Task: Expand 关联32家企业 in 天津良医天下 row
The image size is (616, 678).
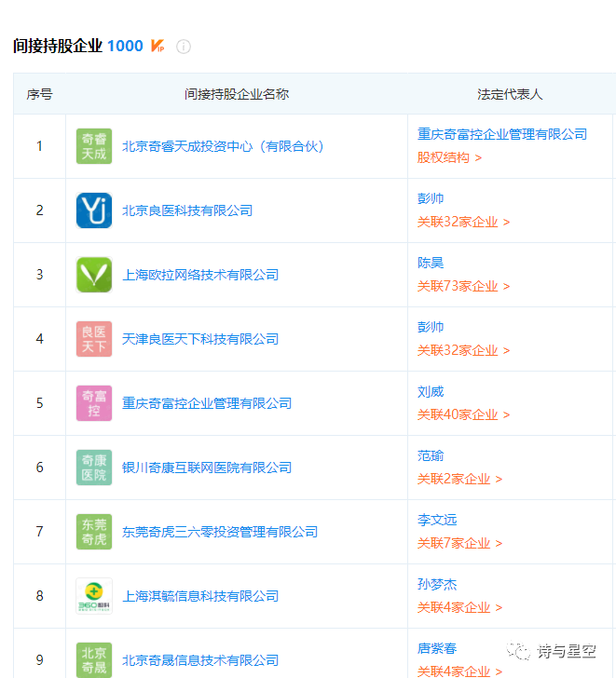Action: [x=463, y=350]
